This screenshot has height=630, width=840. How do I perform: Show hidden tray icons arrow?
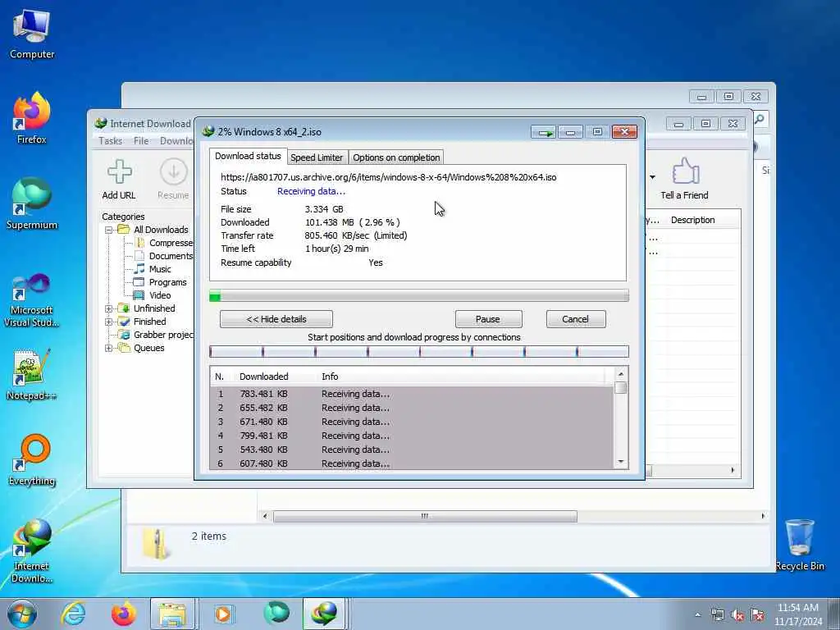tap(697, 615)
